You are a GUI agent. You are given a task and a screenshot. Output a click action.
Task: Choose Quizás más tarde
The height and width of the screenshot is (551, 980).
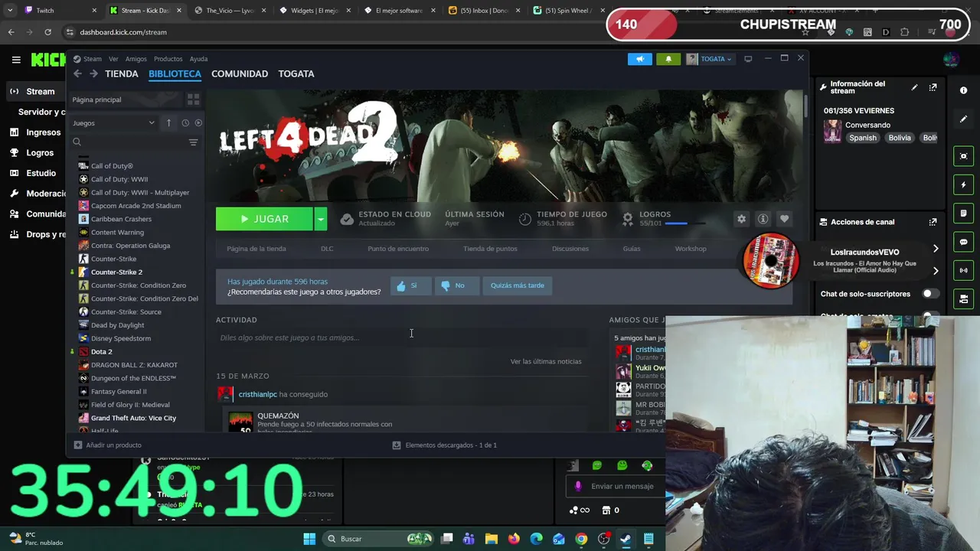(517, 285)
